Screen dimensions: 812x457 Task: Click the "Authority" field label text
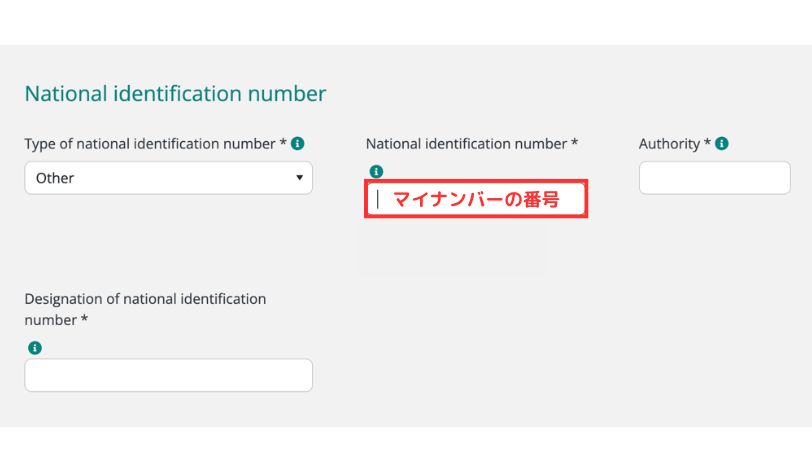669,144
